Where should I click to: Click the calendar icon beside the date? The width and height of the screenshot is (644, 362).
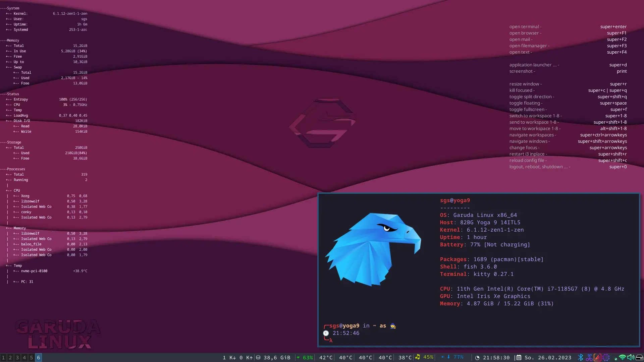pos(519,358)
